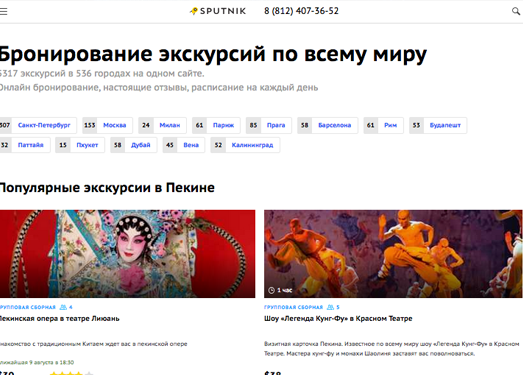Click ГРУППОВАЯ СБОРНАЯ label on the opera card
This screenshot has width=523, height=375.
(x=28, y=307)
